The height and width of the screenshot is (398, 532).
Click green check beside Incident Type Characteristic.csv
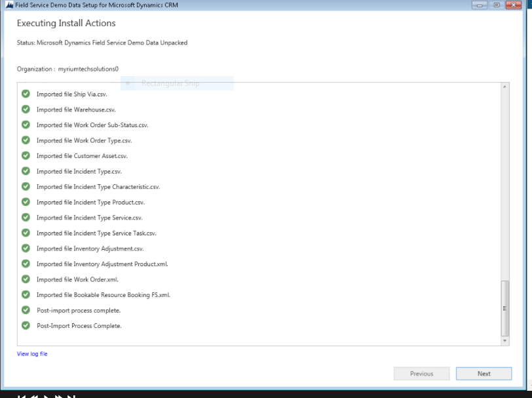[26, 186]
